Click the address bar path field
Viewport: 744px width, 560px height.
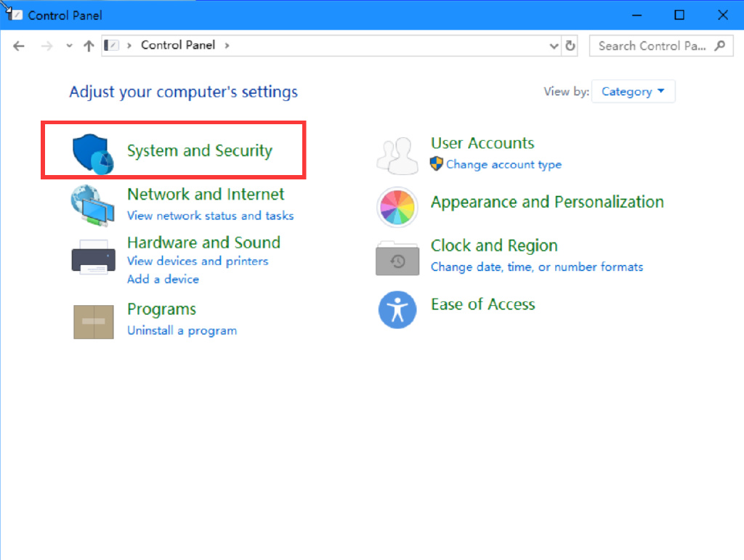pos(331,46)
